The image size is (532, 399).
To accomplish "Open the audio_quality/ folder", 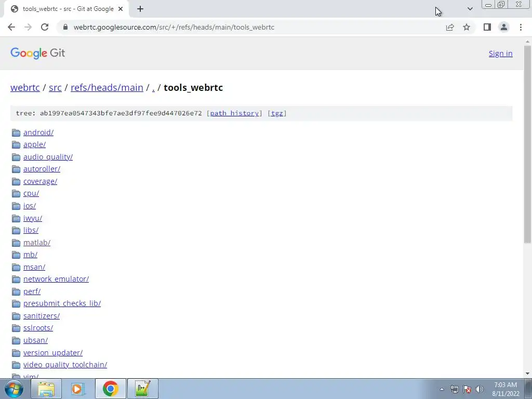I will tap(48, 157).
